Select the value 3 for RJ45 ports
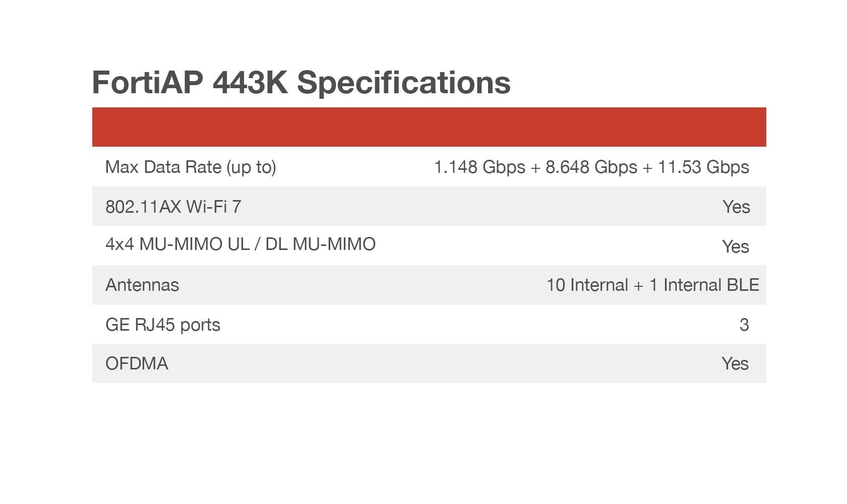This screenshot has height=504, width=847. [x=744, y=325]
